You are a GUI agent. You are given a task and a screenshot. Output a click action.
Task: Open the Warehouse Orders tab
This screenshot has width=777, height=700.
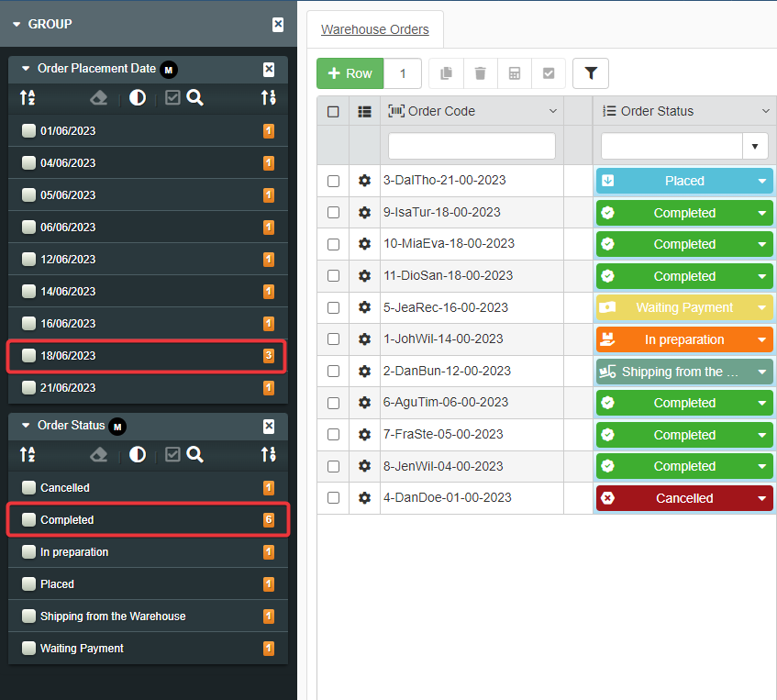(x=374, y=29)
